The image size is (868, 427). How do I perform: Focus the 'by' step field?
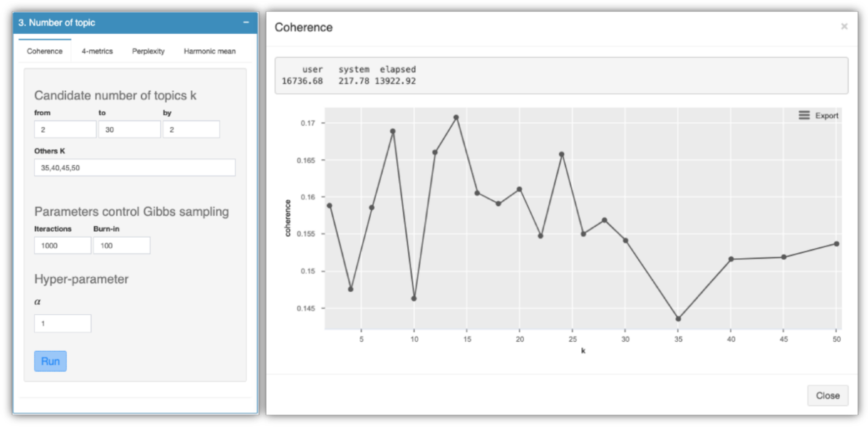point(191,130)
